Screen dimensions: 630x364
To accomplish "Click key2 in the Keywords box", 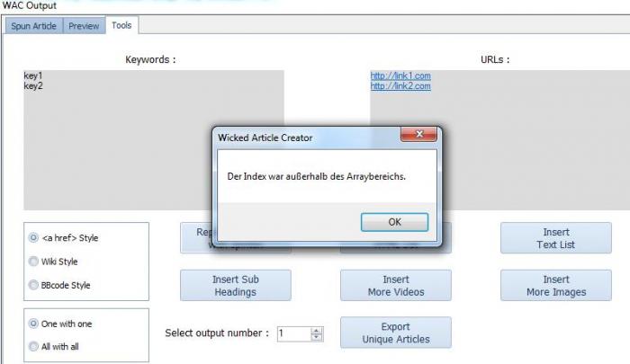I will point(33,86).
